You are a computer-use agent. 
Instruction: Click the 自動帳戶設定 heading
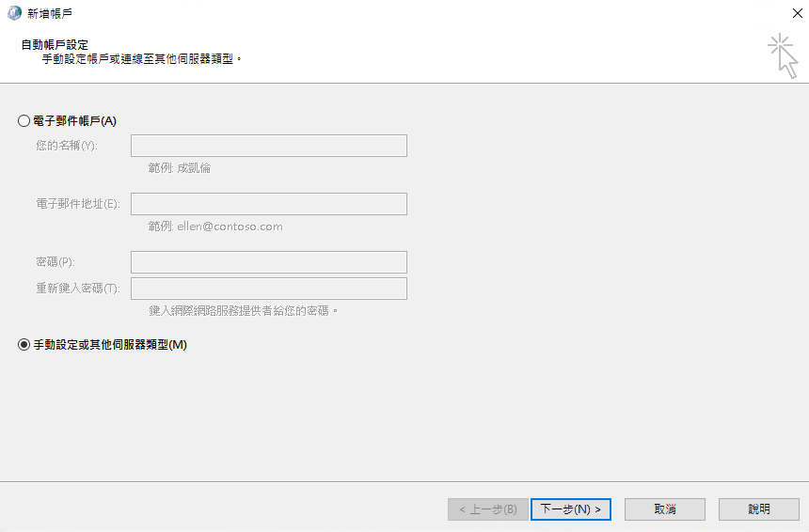tap(55, 44)
